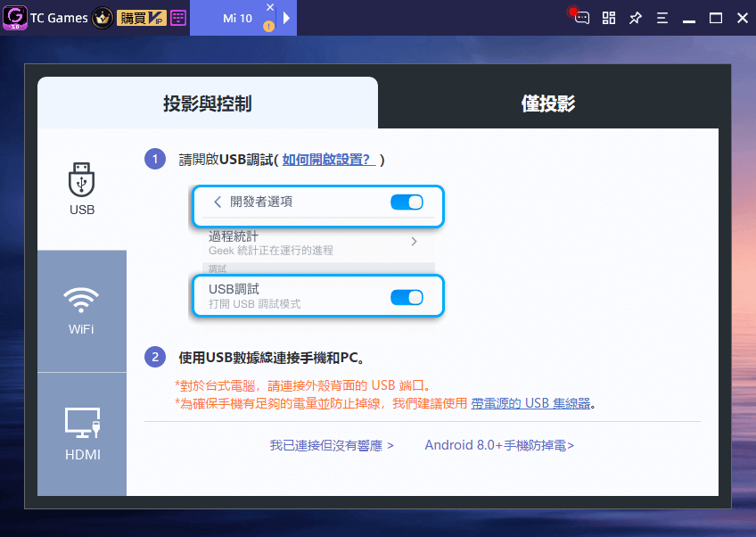Click the 購買VIP purchase button

click(142, 19)
